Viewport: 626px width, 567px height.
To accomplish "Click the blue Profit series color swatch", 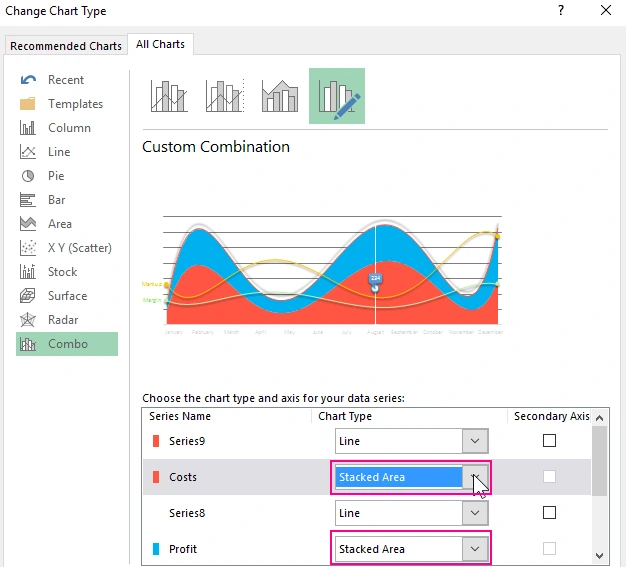I will [x=155, y=549].
